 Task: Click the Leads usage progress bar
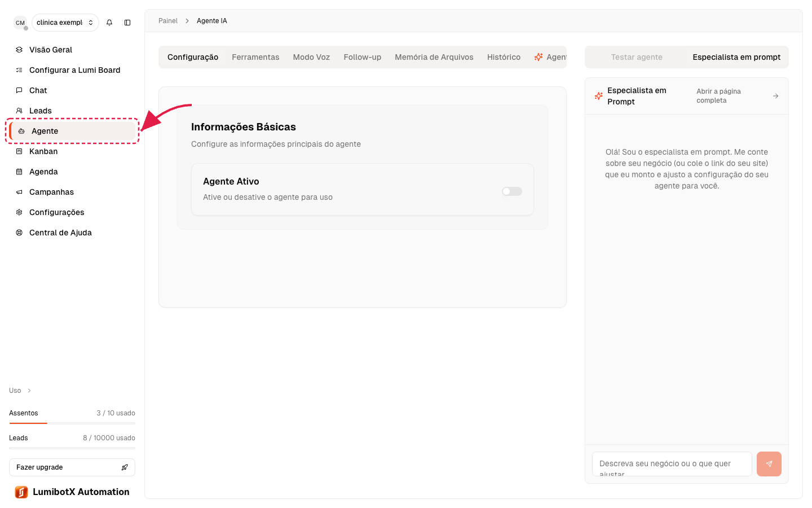[x=72, y=448]
